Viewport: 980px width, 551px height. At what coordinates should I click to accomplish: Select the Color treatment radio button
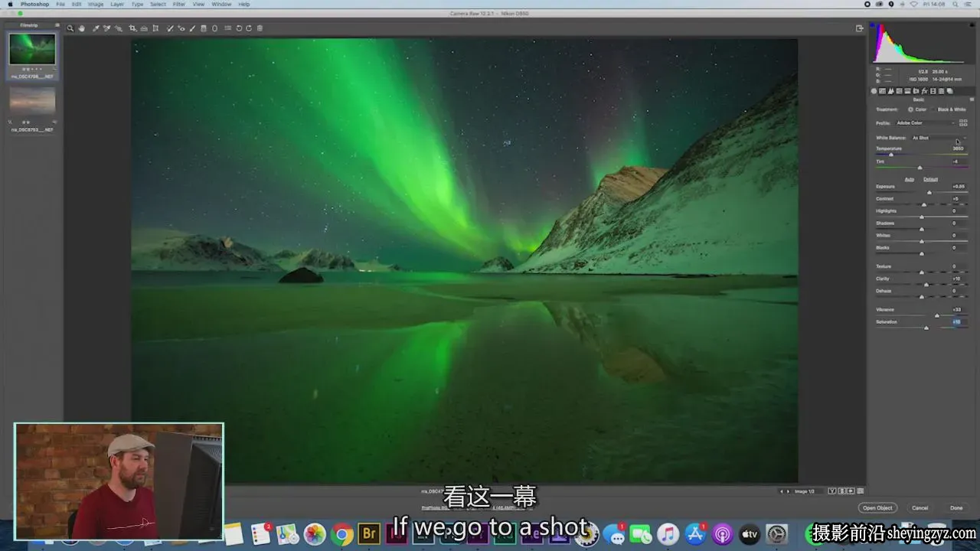tap(910, 109)
